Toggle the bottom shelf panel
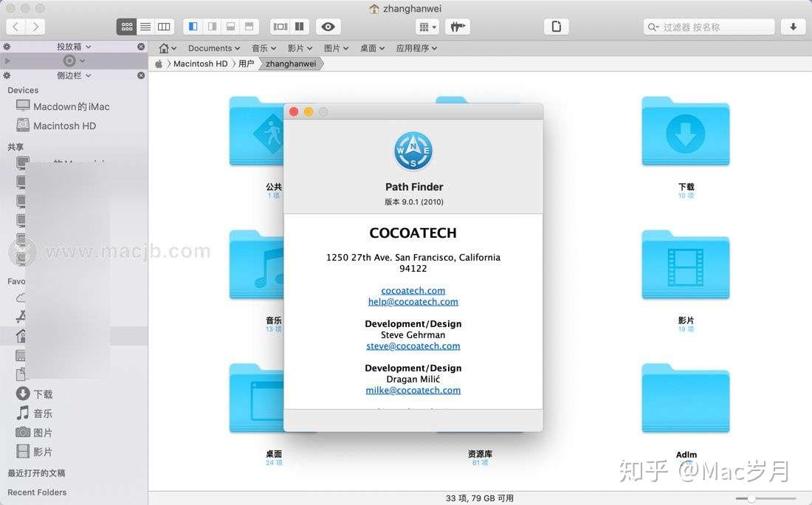812x505 pixels. [x=231, y=27]
